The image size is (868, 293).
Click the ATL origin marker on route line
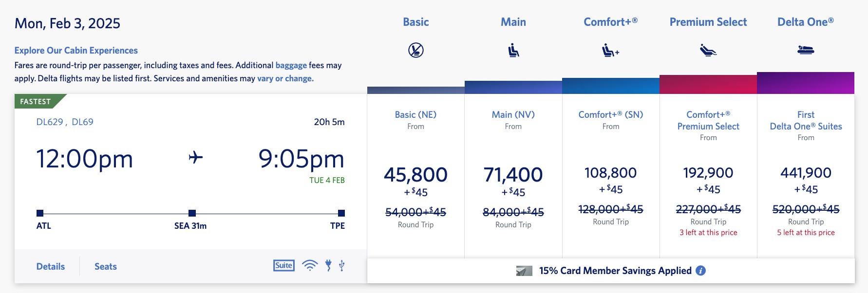pos(40,213)
